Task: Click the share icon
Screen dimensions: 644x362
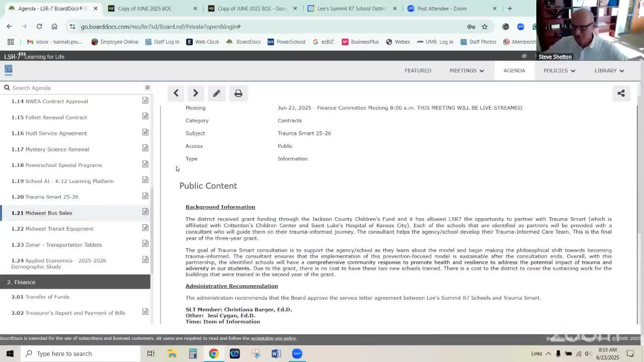Action: pos(621,93)
